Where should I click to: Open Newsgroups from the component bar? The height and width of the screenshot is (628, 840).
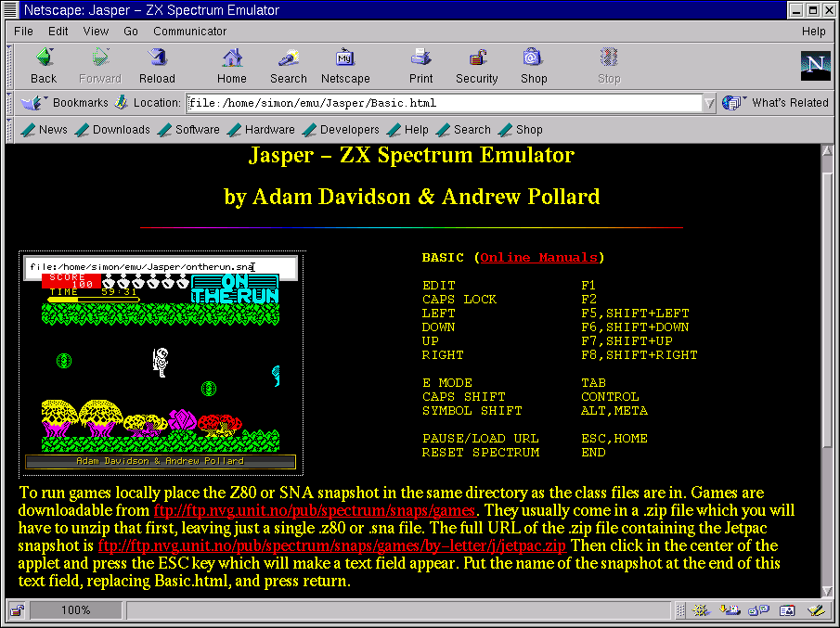pos(758,610)
